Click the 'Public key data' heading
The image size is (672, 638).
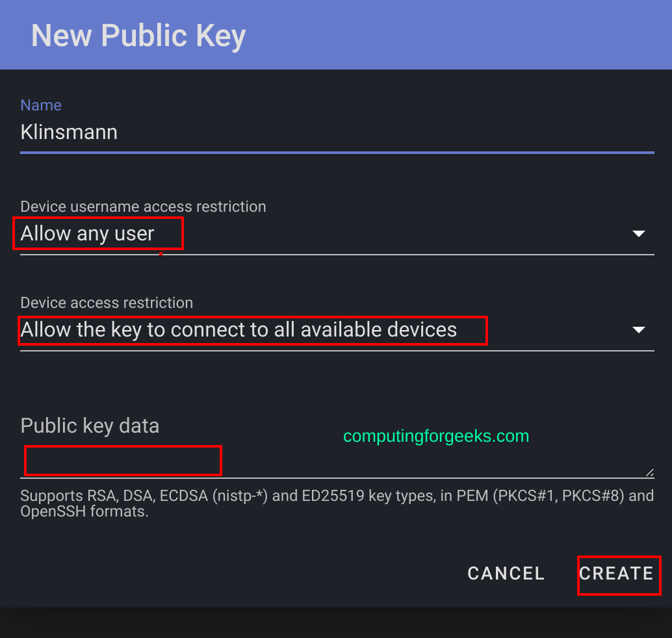coord(90,426)
